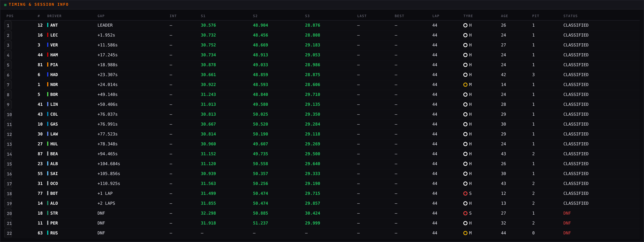
Task: Click CLASSIFIED status in BOR's row
Action: point(576,95)
